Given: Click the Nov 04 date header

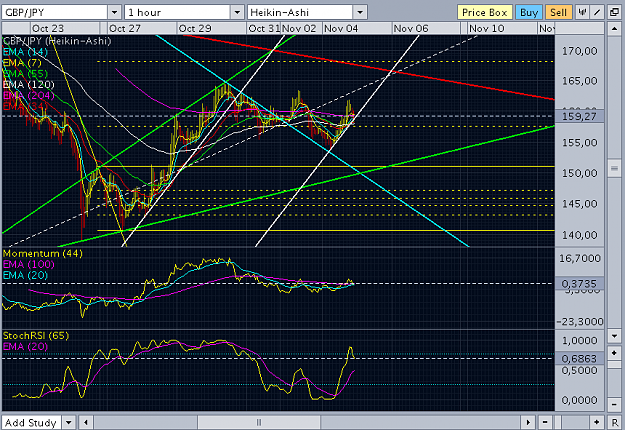Looking at the screenshot, I should click(x=341, y=29).
